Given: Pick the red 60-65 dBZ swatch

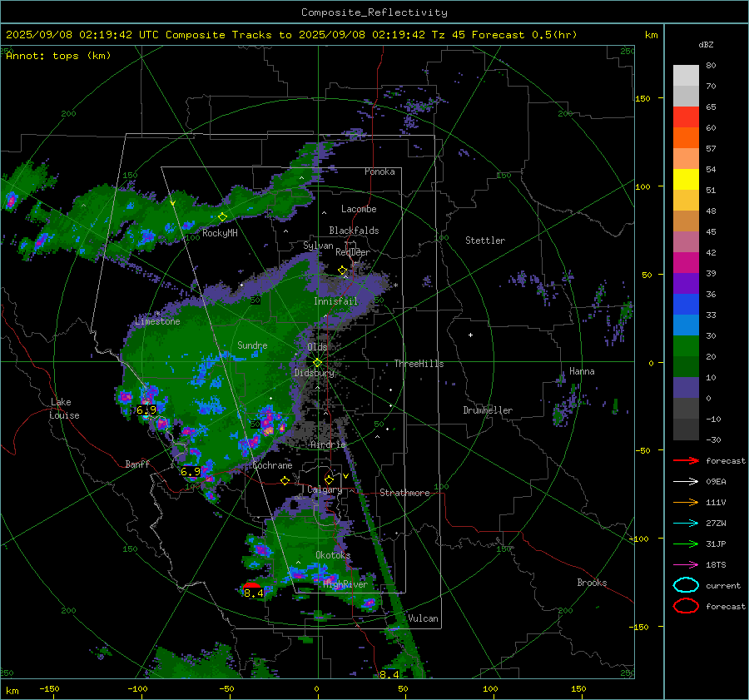Looking at the screenshot, I should 686,117.
